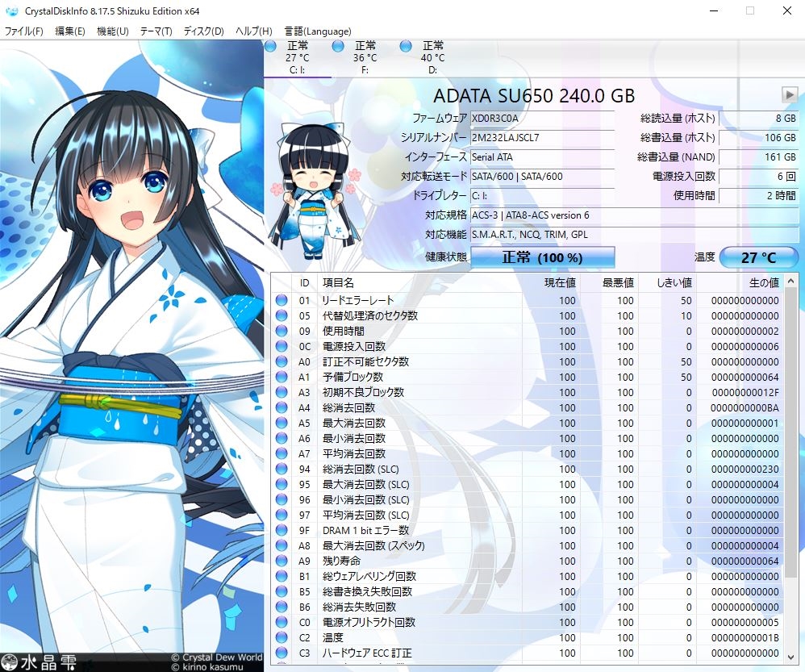This screenshot has width=805, height=672.
Task: Click the power on count value 6 回
Action: [x=758, y=177]
